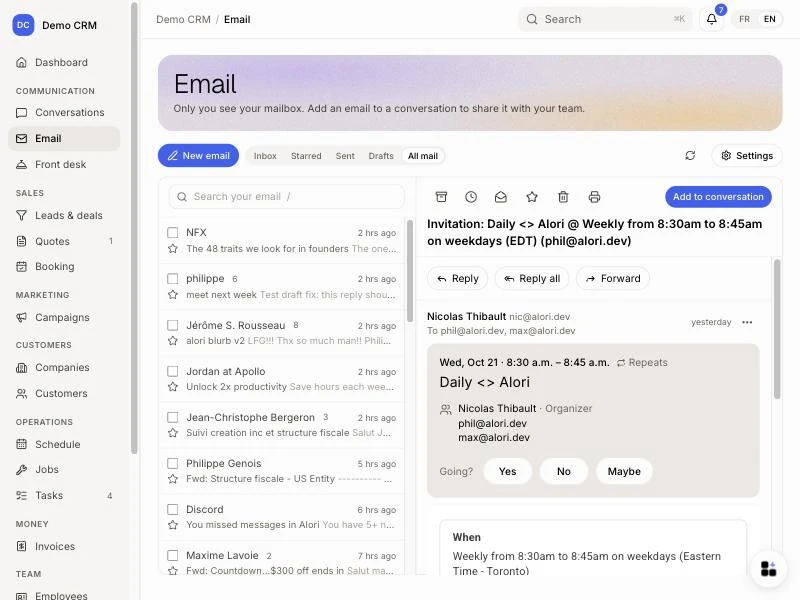800x600 pixels.
Task: Click the Search your email field
Action: pyautogui.click(x=287, y=197)
